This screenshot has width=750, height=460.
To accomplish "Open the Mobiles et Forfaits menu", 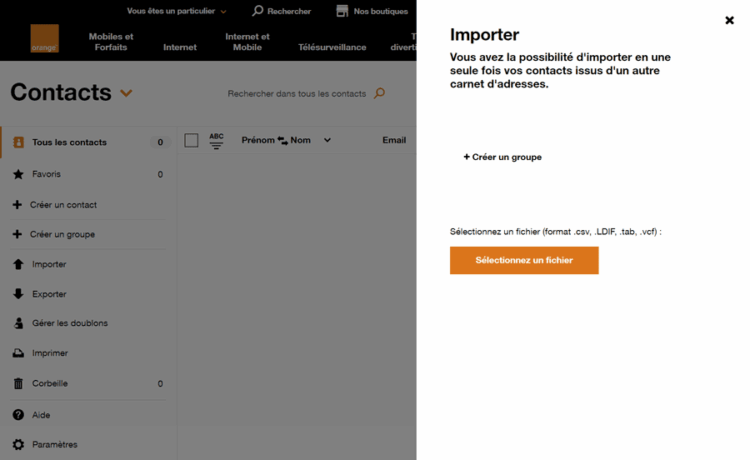I will tap(110, 41).
